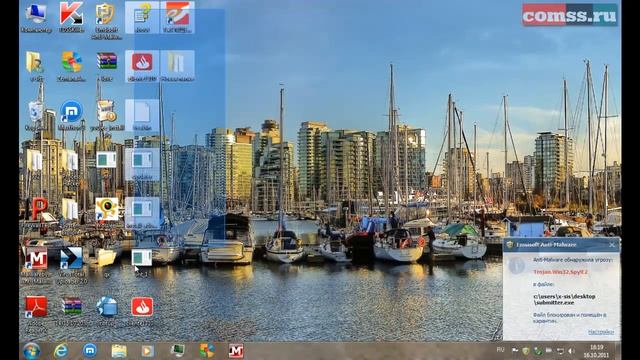Open the taskbar clock showing 18:19
Viewport: 640px width, 360px height.
[x=597, y=351]
